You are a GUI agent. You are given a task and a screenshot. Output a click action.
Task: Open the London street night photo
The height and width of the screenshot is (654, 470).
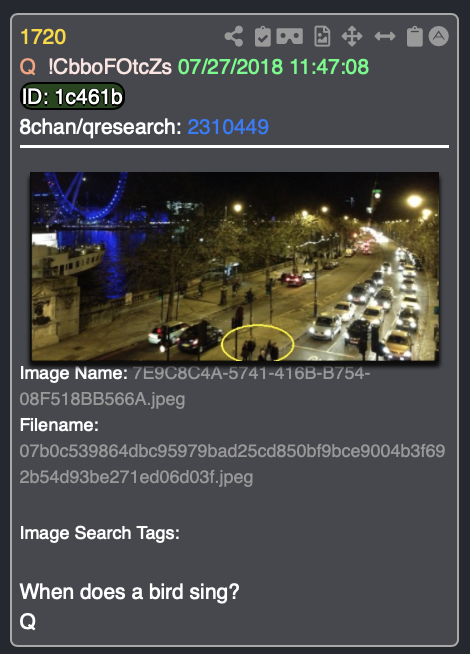(235, 267)
